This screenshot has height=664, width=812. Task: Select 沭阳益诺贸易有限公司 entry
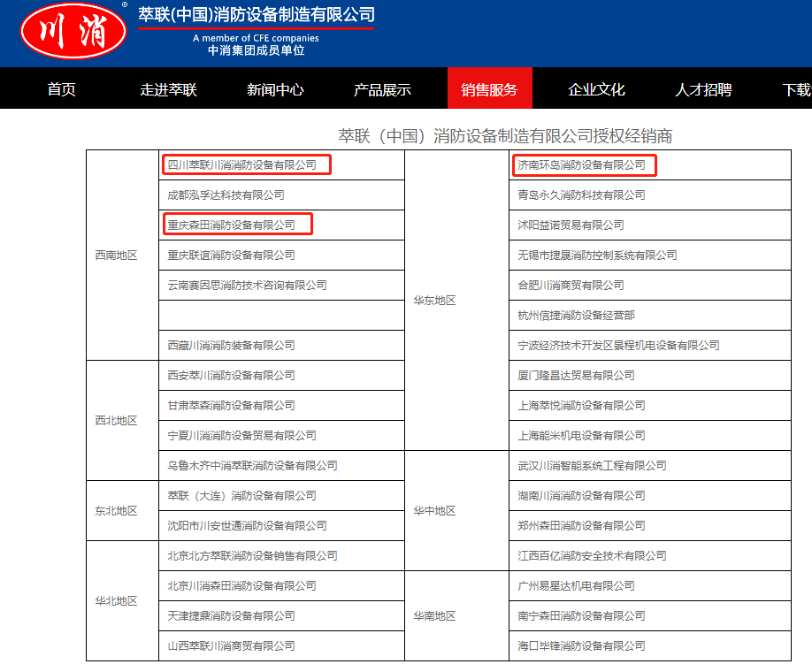tap(571, 225)
